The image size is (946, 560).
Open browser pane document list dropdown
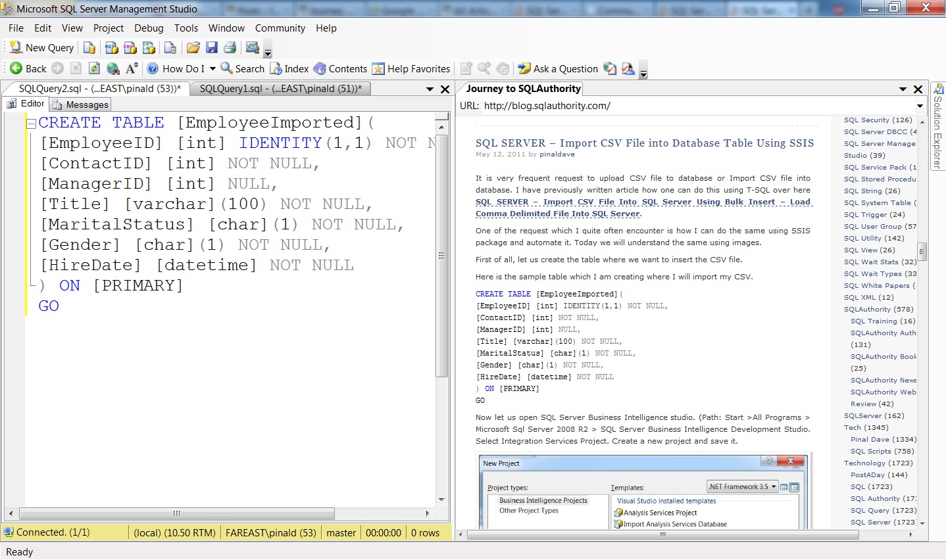click(x=903, y=89)
